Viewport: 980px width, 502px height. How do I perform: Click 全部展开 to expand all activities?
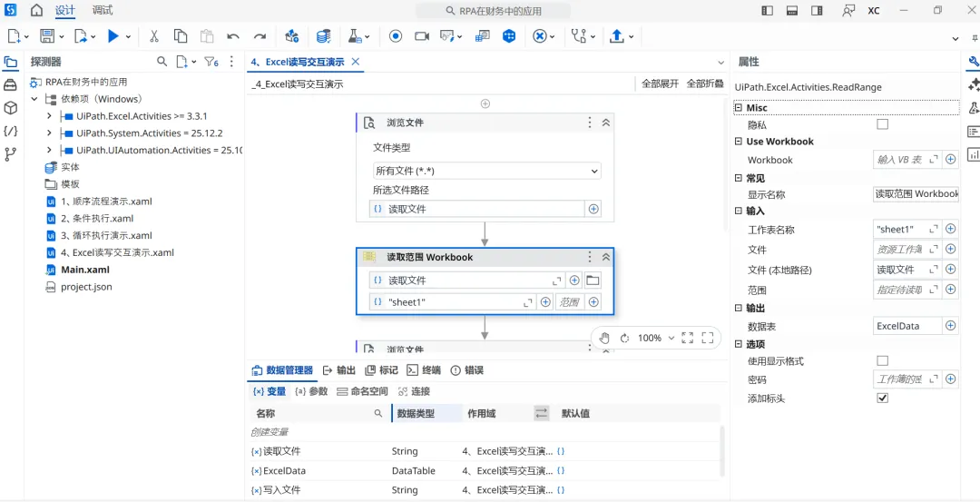660,84
